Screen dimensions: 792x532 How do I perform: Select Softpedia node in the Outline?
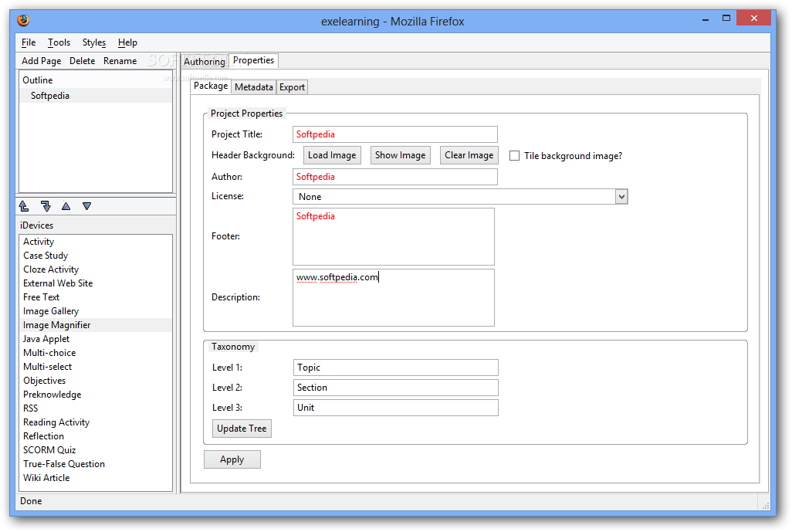(96, 96)
